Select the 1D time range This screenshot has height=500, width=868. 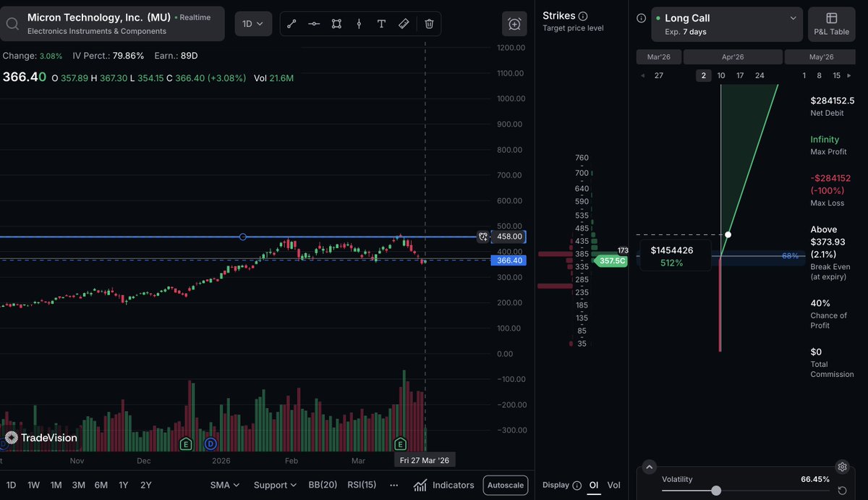(x=12, y=485)
